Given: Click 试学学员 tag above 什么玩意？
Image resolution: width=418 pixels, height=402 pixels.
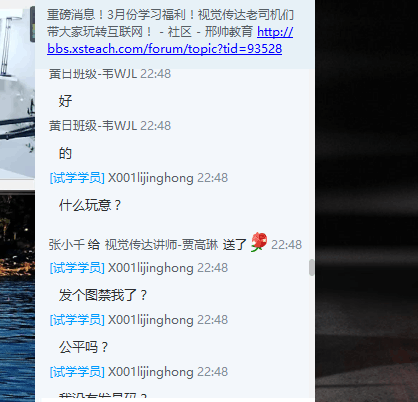Looking at the screenshot, I should tap(77, 178).
